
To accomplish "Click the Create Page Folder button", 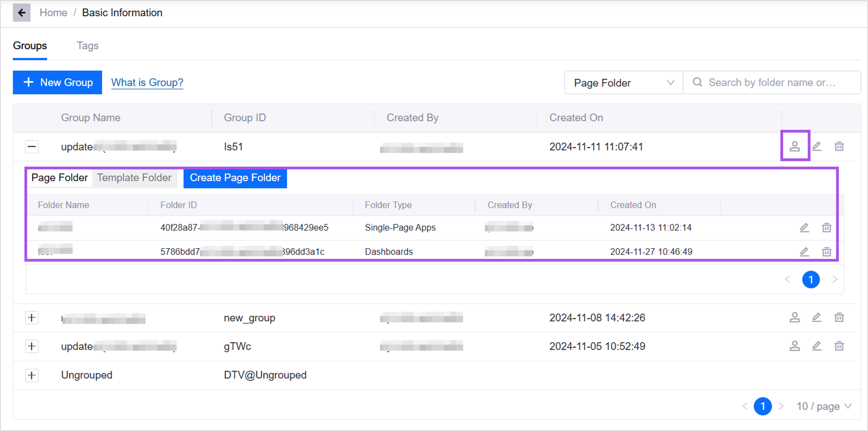I will coord(235,178).
